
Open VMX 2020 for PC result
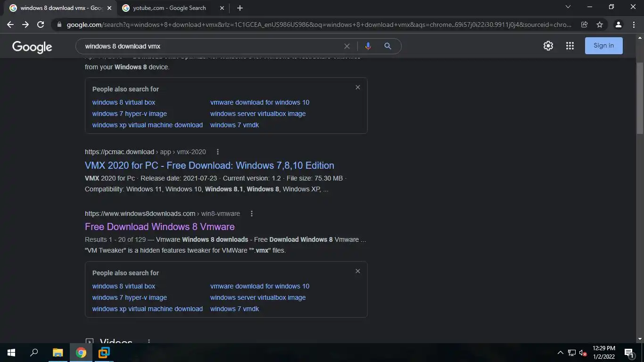209,165
